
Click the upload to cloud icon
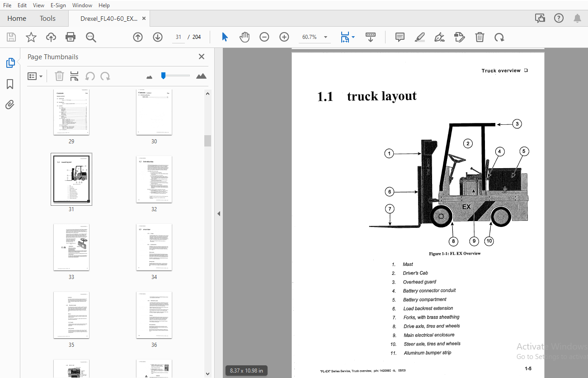(x=51, y=37)
